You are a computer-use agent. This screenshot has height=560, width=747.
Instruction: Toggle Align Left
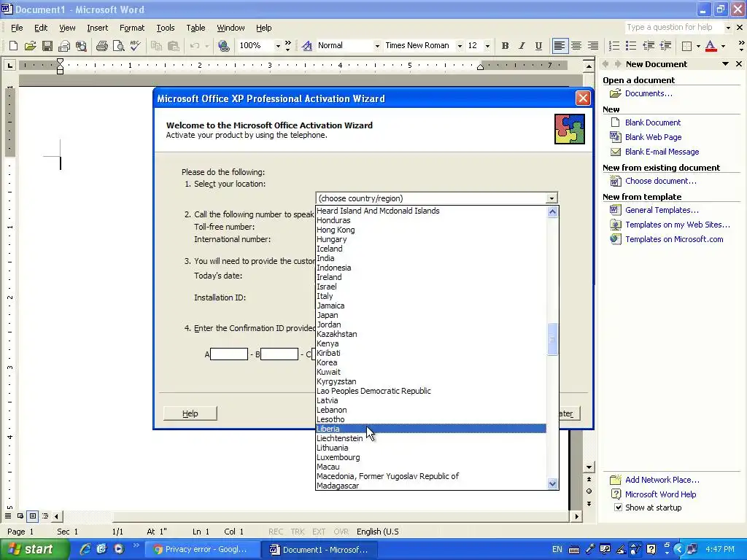(x=560, y=46)
